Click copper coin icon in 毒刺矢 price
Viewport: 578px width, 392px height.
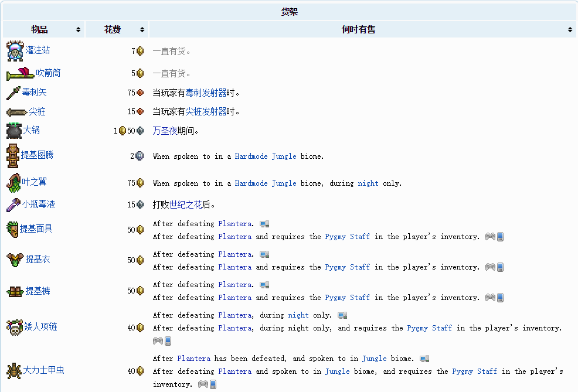[x=140, y=93]
